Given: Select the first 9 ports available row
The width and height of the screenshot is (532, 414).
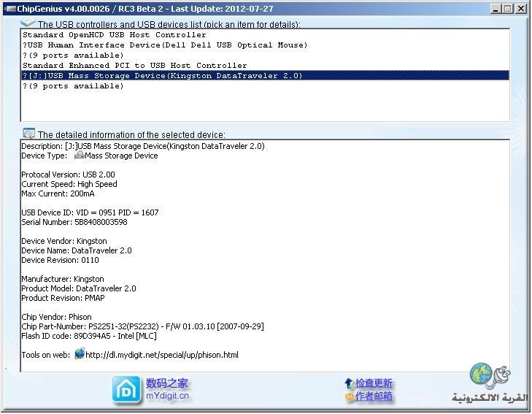Looking at the screenshot, I should coord(265,55).
